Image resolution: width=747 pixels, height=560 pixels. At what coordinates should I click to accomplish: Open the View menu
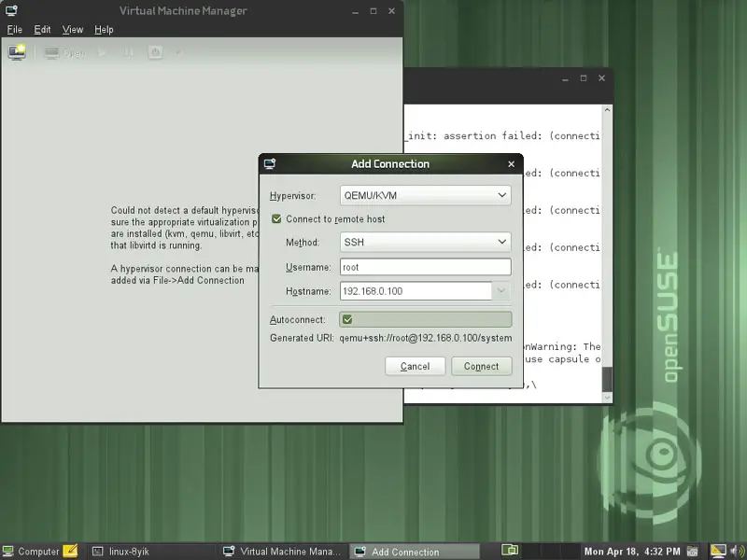(73, 30)
